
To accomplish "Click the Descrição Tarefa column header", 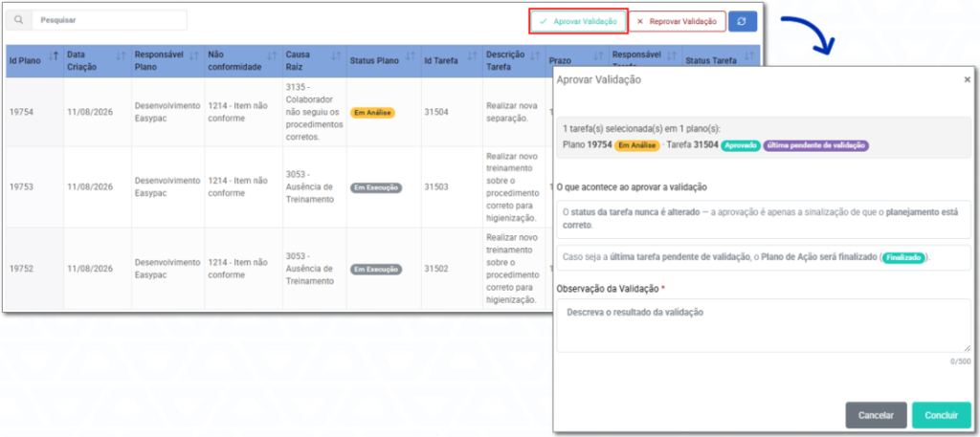I will [514, 61].
